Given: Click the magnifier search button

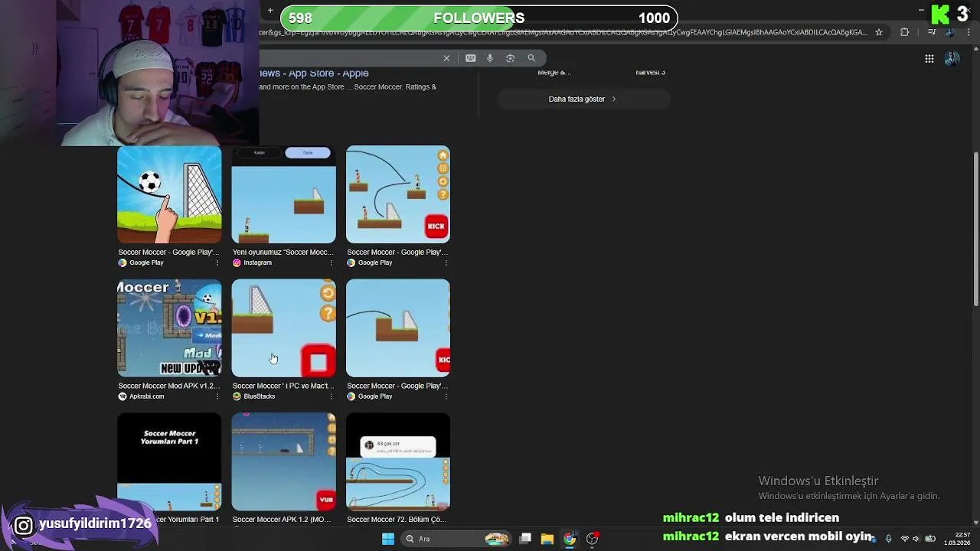Looking at the screenshot, I should point(531,58).
